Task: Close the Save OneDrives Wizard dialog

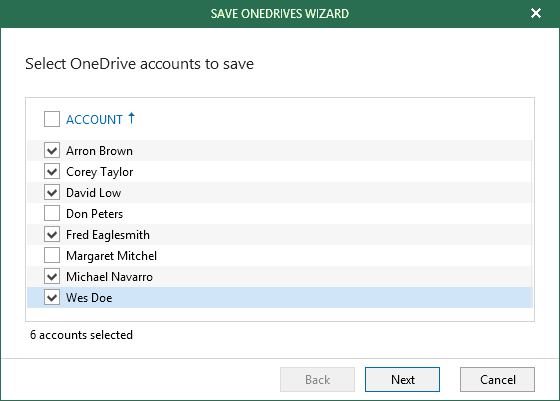Action: point(536,13)
